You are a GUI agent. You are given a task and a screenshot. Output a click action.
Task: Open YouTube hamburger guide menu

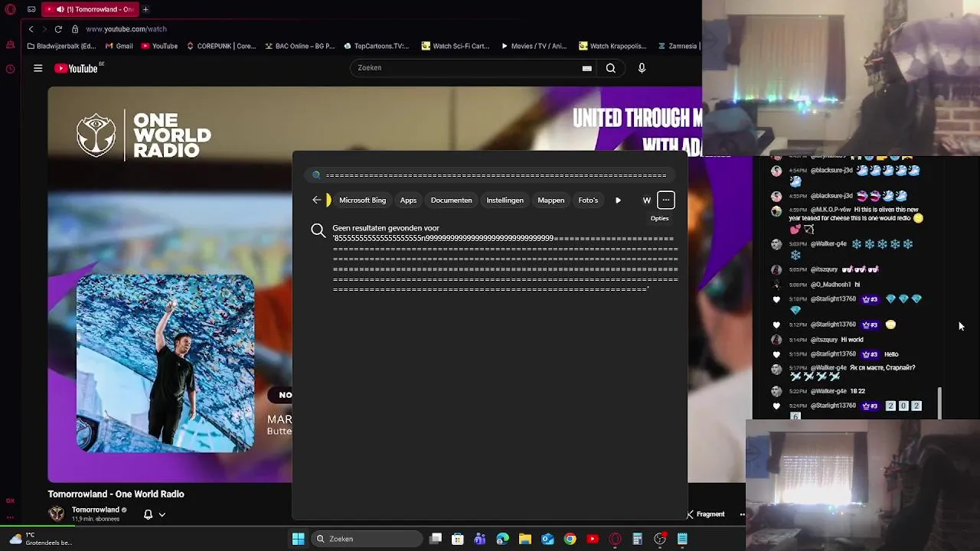point(38,68)
